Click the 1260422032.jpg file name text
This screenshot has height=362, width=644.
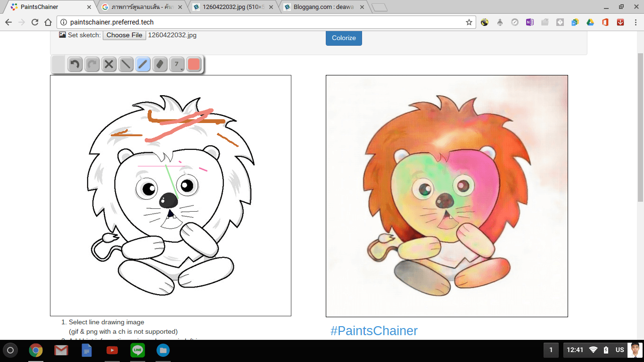click(172, 35)
